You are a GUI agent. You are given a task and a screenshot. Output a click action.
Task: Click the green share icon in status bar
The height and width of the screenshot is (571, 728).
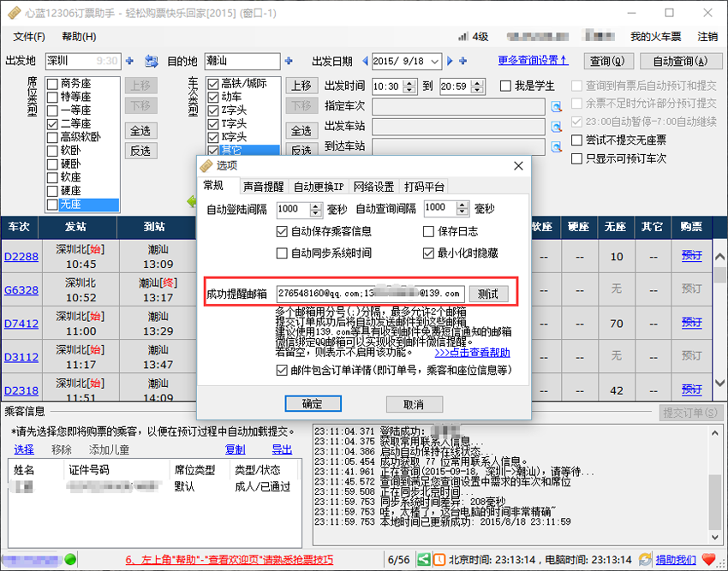[x=422, y=560]
